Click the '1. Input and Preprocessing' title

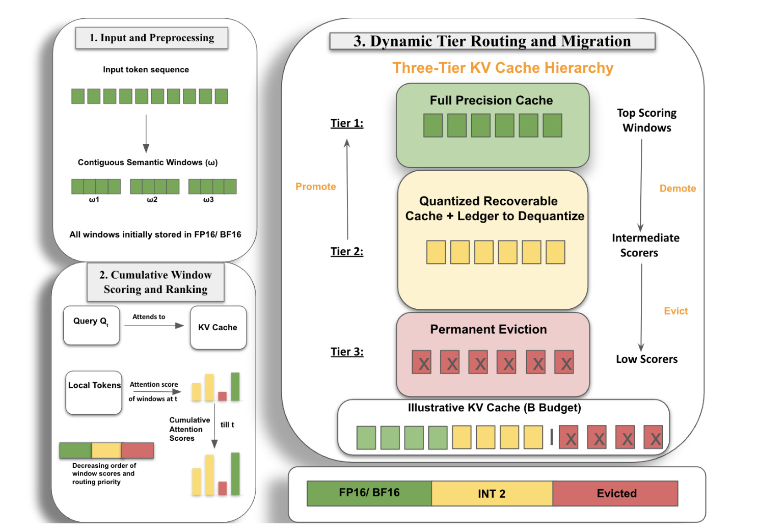coord(152,38)
